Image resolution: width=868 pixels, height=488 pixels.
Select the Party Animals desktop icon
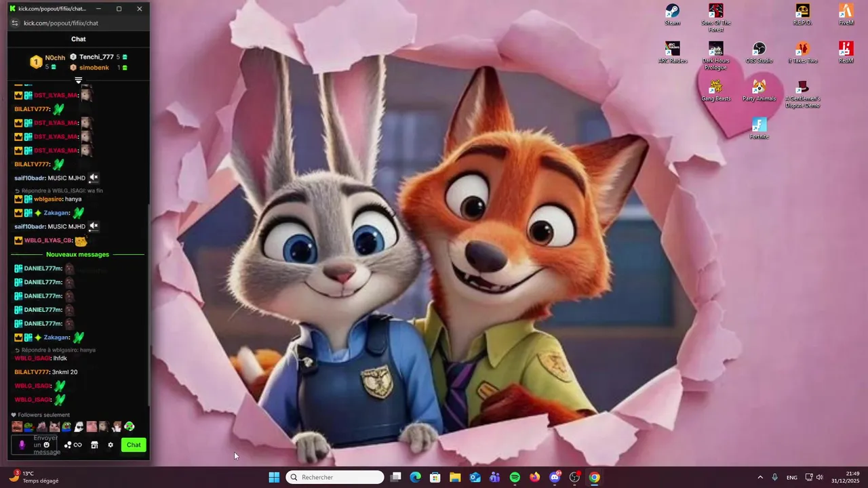[x=759, y=90]
